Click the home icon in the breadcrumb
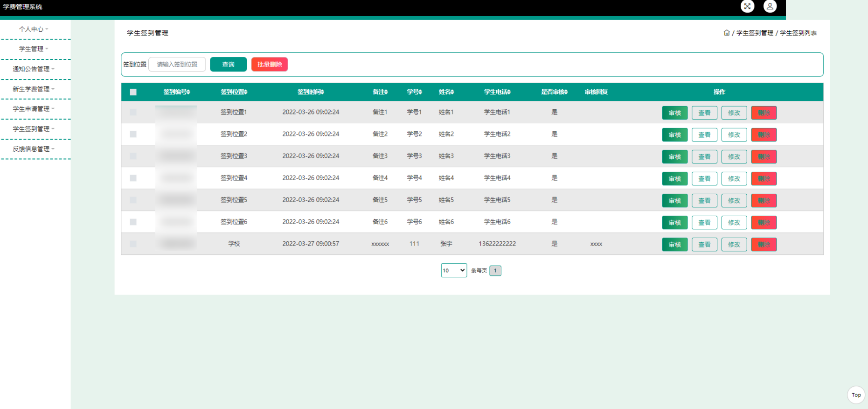Image resolution: width=868 pixels, height=409 pixels. [x=727, y=33]
